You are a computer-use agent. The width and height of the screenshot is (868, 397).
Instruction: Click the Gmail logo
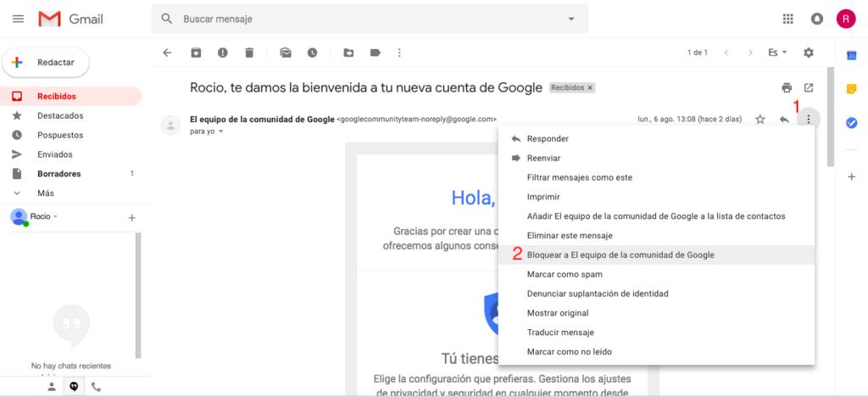pyautogui.click(x=70, y=19)
